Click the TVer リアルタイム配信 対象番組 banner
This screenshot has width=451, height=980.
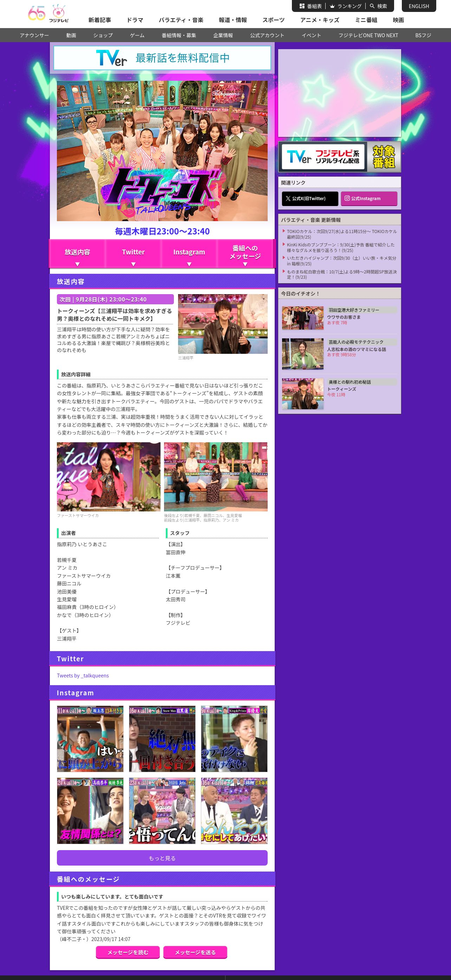point(340,157)
